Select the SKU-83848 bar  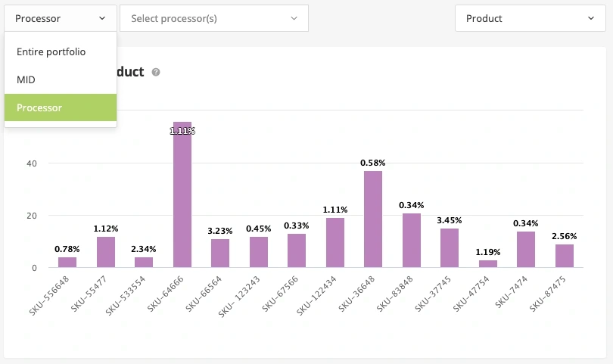(412, 241)
